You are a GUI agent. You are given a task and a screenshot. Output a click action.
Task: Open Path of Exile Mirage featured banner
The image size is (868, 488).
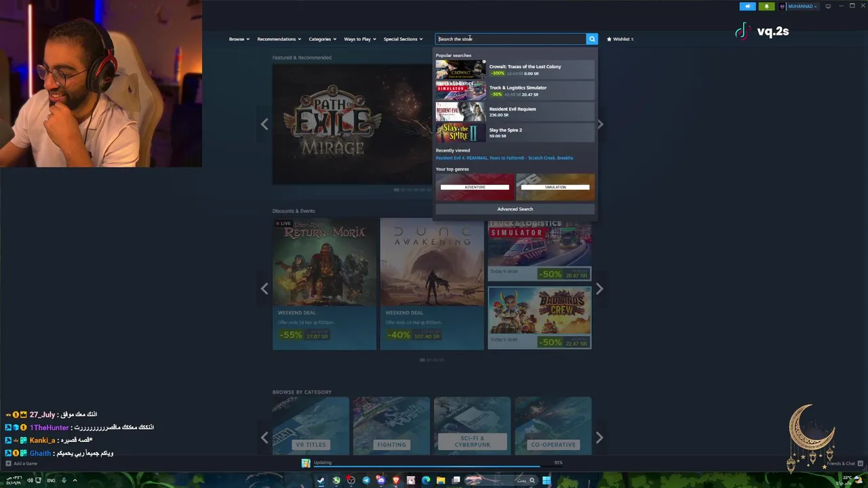tap(351, 124)
